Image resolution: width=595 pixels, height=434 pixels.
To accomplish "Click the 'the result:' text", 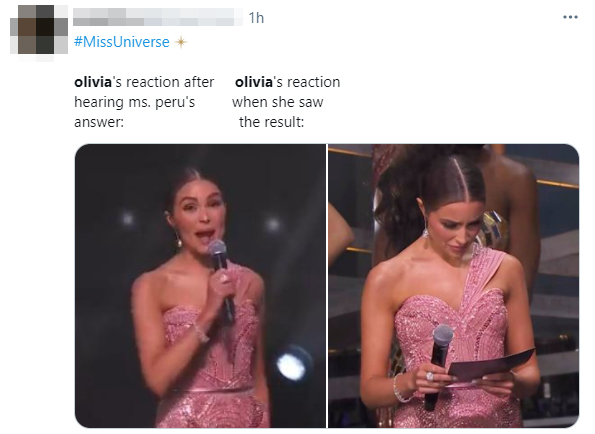I will (272, 122).
